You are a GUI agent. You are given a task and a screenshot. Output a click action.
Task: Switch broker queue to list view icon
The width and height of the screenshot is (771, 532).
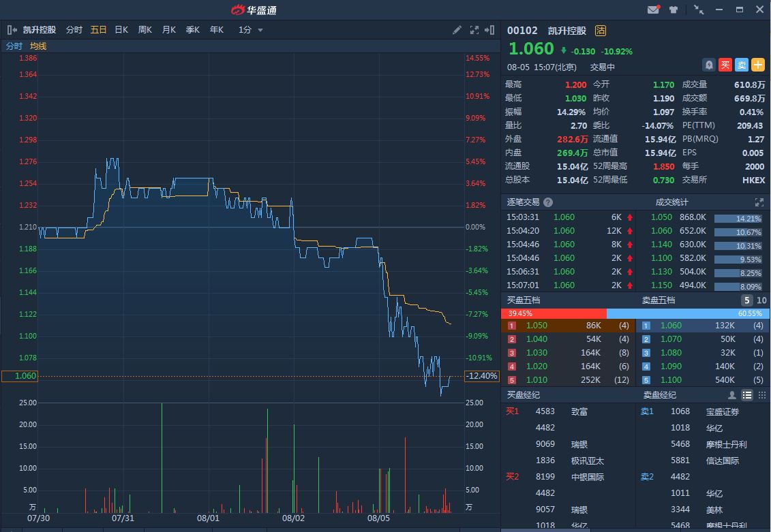pos(747,395)
